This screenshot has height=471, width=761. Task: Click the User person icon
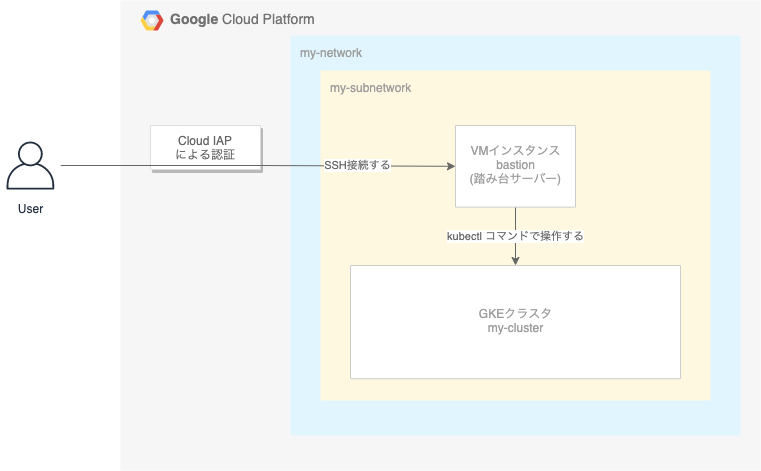point(30,166)
